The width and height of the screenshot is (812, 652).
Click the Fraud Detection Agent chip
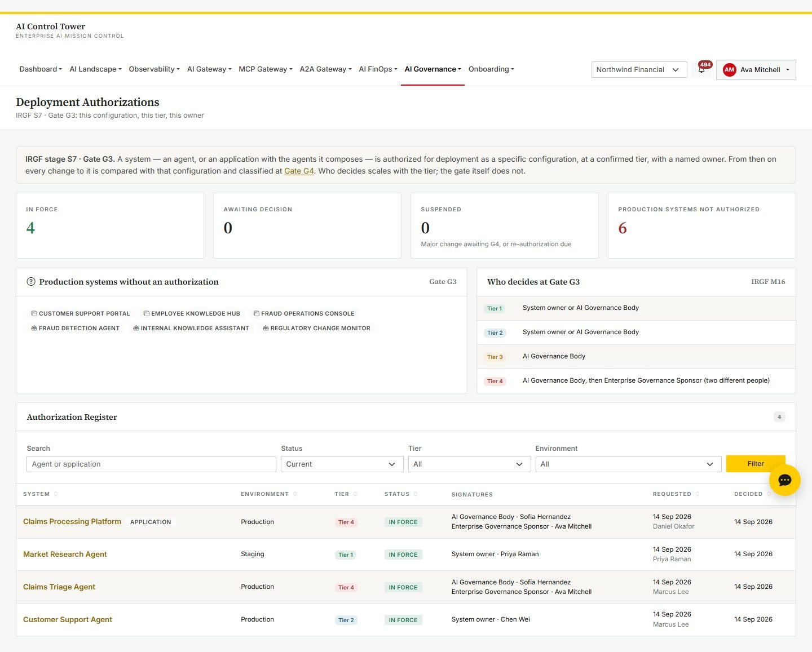75,328
